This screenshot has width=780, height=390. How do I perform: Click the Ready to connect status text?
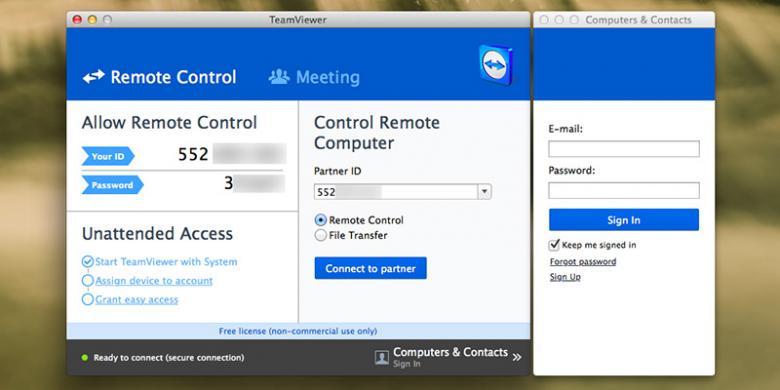click(x=169, y=358)
